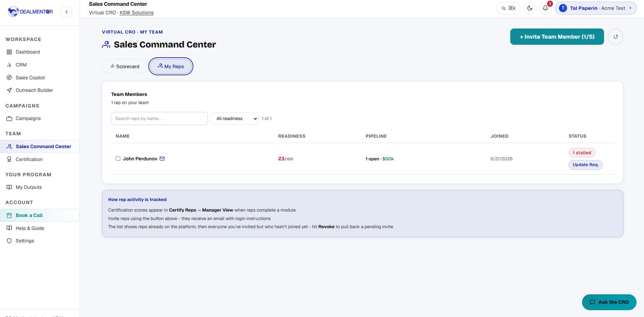
Task: Click the 1 stalled status badge
Action: (x=582, y=153)
